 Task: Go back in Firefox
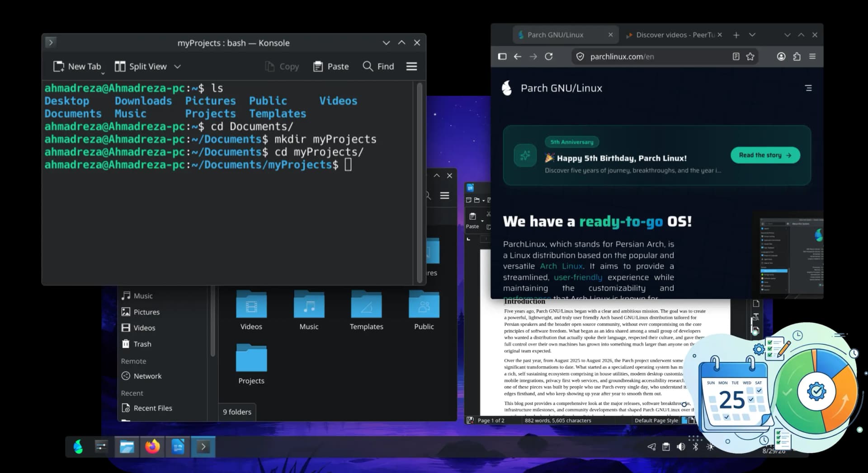518,56
